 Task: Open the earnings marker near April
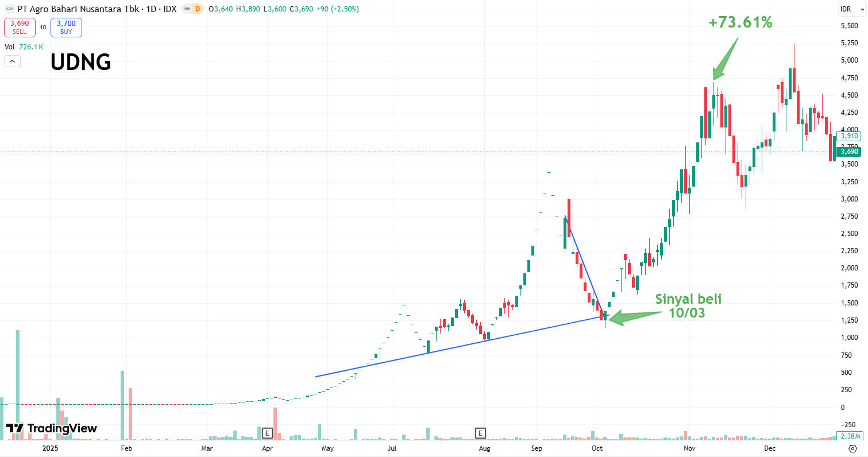pyautogui.click(x=267, y=433)
